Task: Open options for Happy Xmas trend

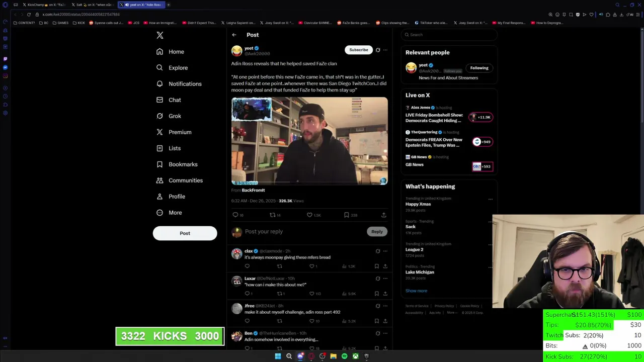Action: tap(491, 199)
